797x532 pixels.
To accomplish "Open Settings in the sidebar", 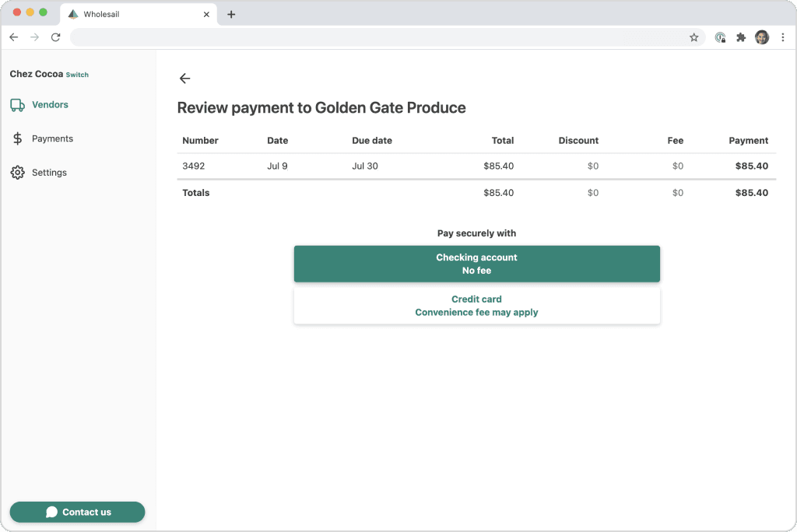I will coord(49,173).
